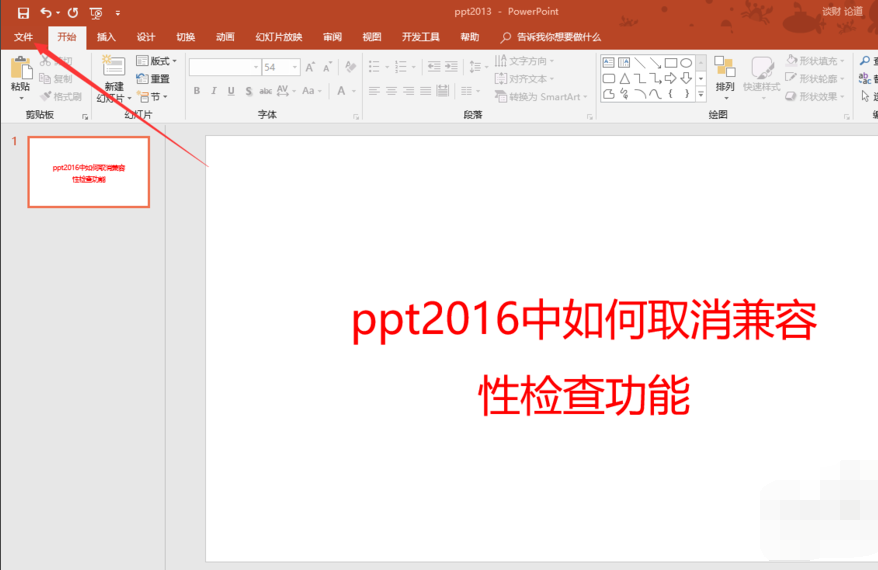The height and width of the screenshot is (570, 878).
Task: Toggle Justify paragraph alignment
Action: [x=426, y=91]
